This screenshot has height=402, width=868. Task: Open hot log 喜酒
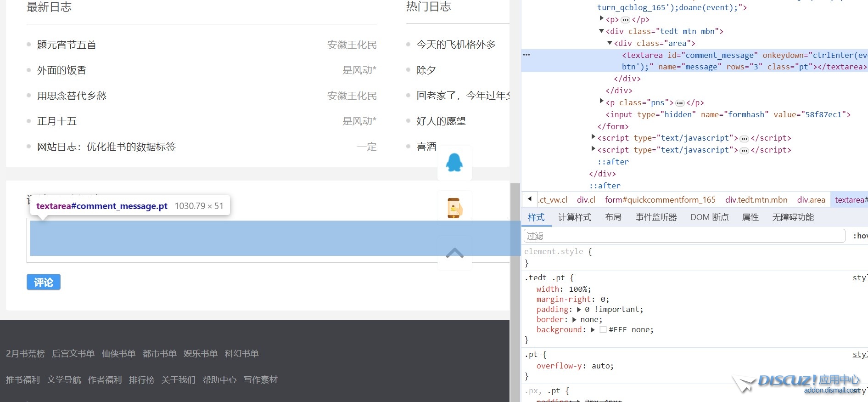click(x=426, y=147)
